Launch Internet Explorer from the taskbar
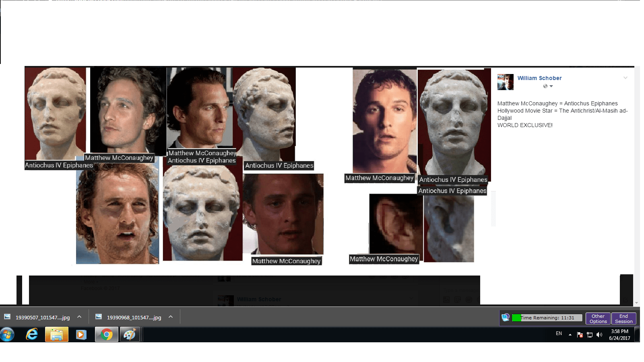Viewport: 644px width, 362px height. tap(32, 334)
